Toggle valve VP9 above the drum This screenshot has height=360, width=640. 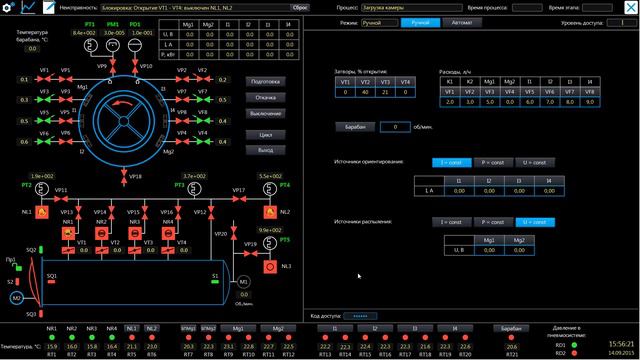(x=113, y=66)
